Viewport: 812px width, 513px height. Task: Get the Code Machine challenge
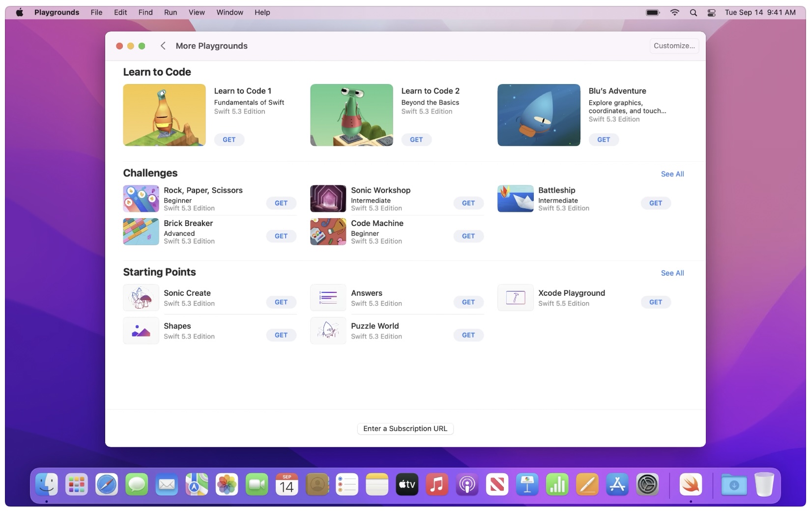(468, 236)
